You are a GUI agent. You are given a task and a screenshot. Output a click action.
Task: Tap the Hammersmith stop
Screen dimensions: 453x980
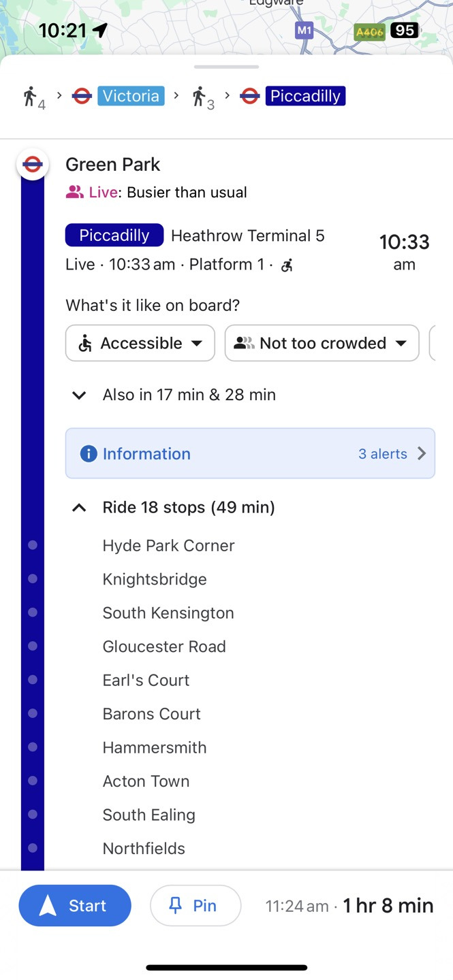(155, 747)
